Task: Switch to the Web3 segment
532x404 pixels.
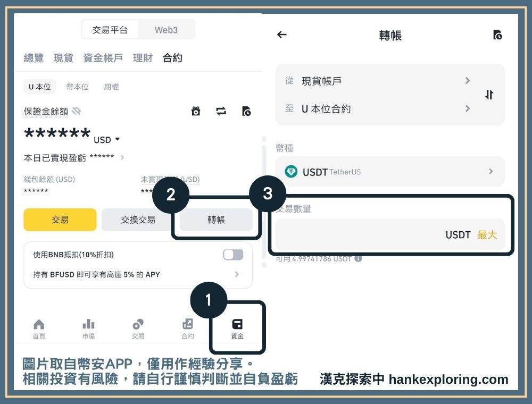Action: (166, 30)
